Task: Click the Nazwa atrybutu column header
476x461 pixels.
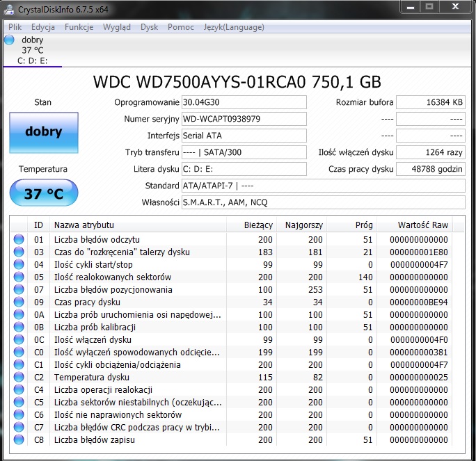Action: click(x=138, y=225)
